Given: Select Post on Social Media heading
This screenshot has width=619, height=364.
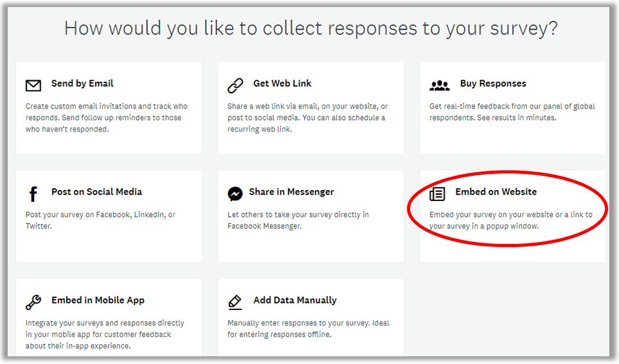Looking at the screenshot, I should (96, 192).
